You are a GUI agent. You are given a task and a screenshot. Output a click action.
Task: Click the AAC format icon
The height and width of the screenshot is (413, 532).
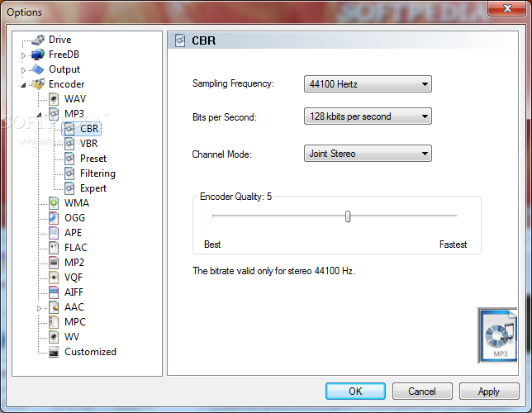pyautogui.click(x=54, y=307)
